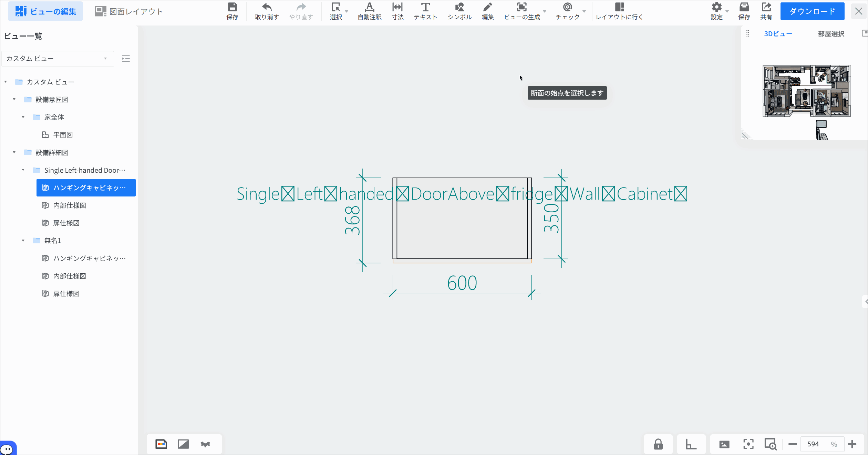The image size is (868, 455).
Task: Click the ビューの生成 view generation tool
Action: click(x=522, y=11)
